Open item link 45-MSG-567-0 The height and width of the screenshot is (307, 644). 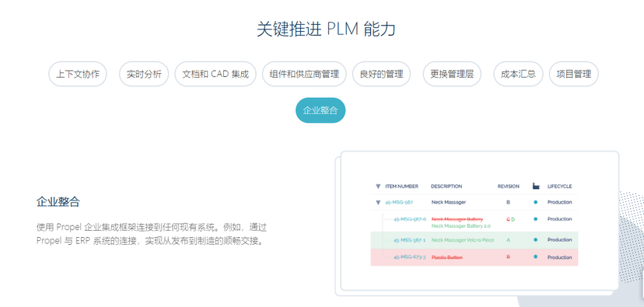coord(410,219)
